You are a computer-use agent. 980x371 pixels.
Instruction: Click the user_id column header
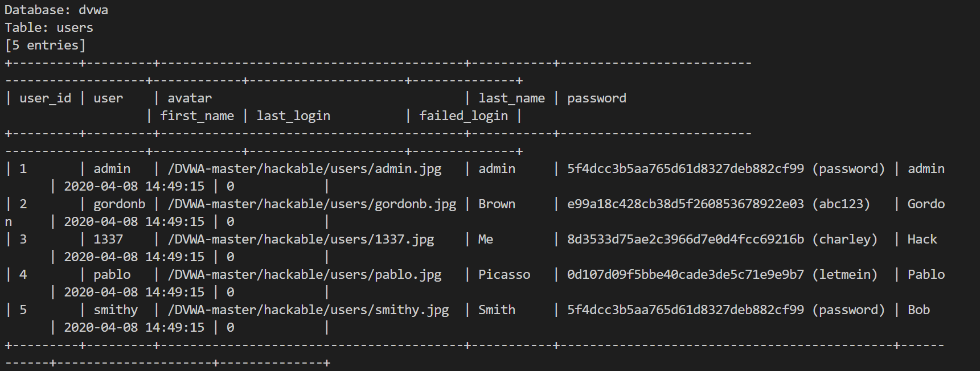coord(46,98)
